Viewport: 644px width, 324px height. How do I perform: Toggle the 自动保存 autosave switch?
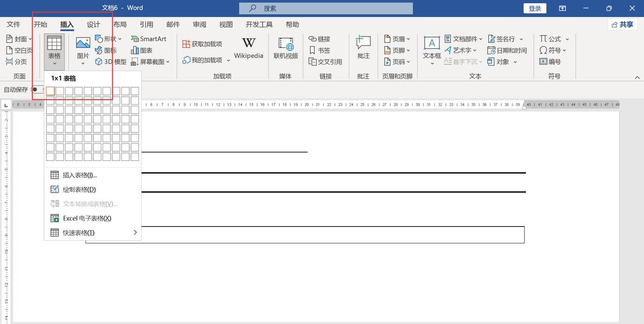pyautogui.click(x=36, y=90)
